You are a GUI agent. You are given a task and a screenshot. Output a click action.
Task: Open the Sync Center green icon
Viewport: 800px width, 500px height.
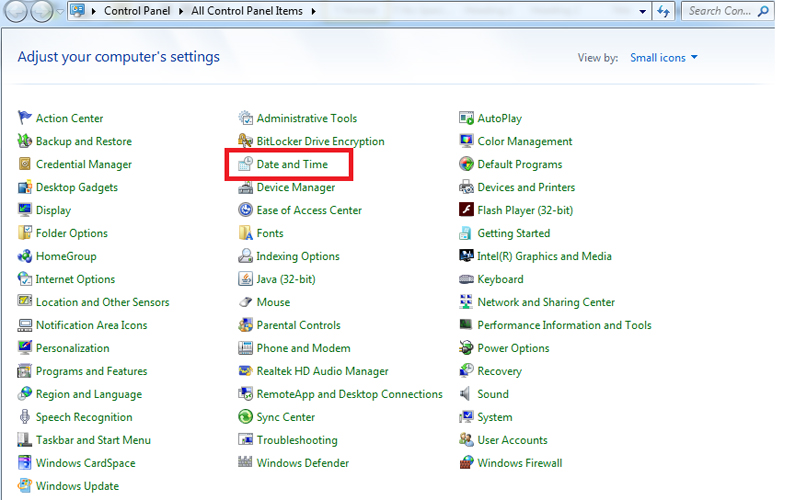(246, 417)
